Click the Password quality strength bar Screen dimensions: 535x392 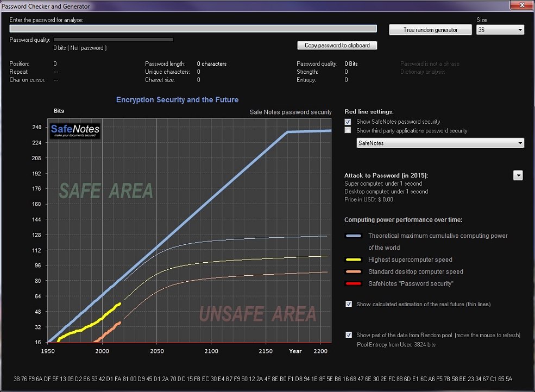pos(114,40)
